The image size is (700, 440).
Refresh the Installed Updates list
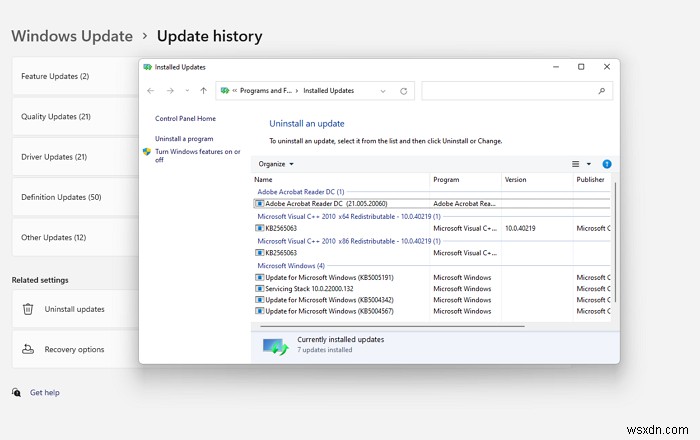pyautogui.click(x=403, y=90)
